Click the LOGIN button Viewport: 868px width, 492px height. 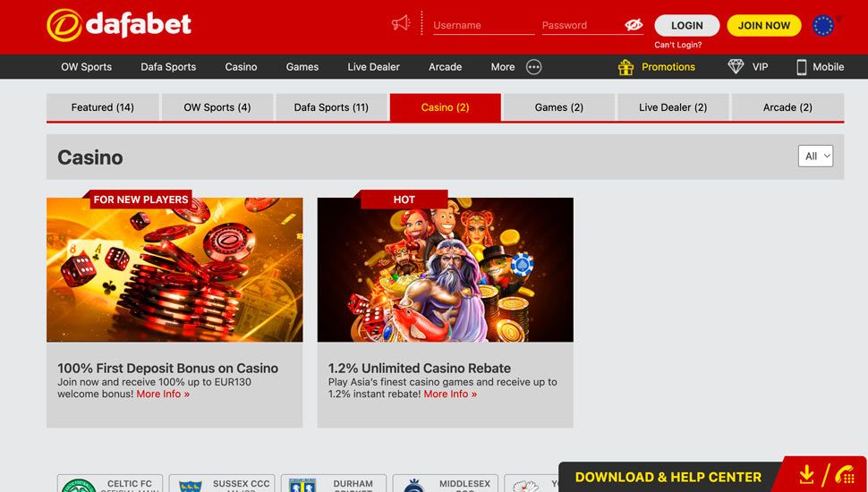tap(687, 25)
